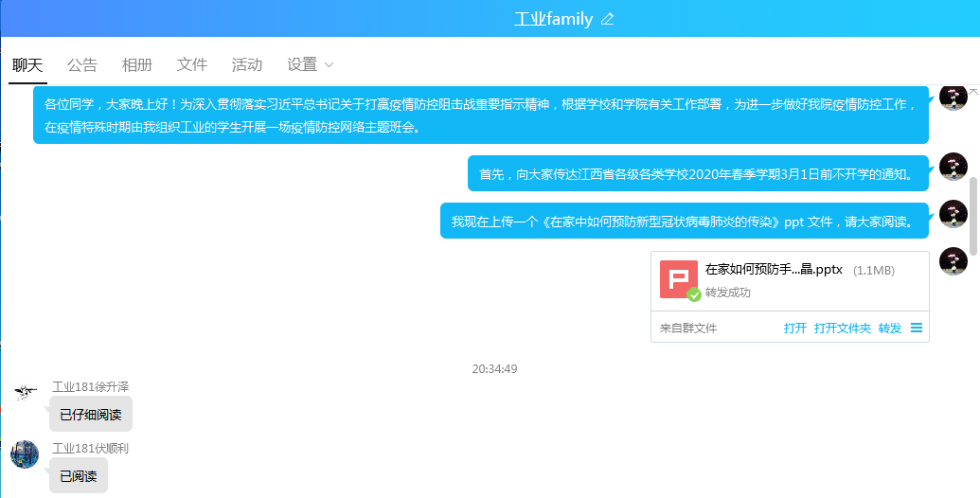Click the 工业family group title

coord(553,19)
